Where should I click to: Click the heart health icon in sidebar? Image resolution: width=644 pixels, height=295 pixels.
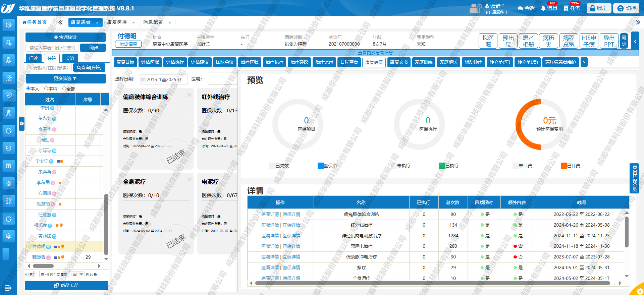tap(9, 95)
